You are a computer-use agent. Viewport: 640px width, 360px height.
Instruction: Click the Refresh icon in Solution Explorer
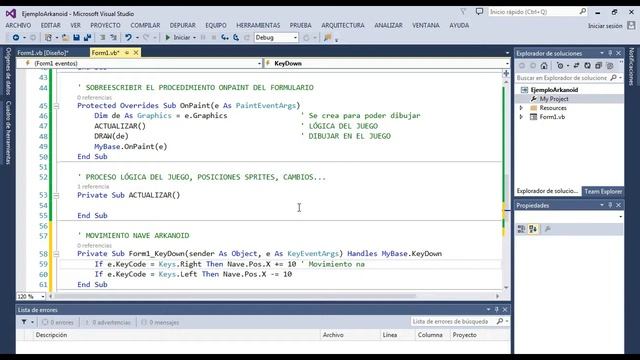point(587,66)
